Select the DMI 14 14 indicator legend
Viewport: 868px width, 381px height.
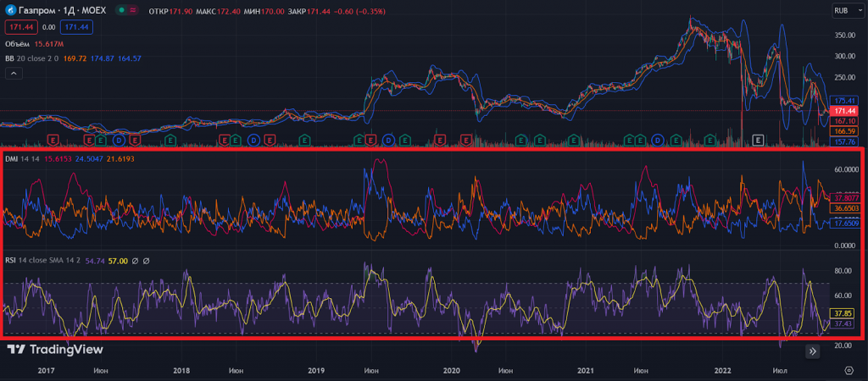[x=20, y=158]
